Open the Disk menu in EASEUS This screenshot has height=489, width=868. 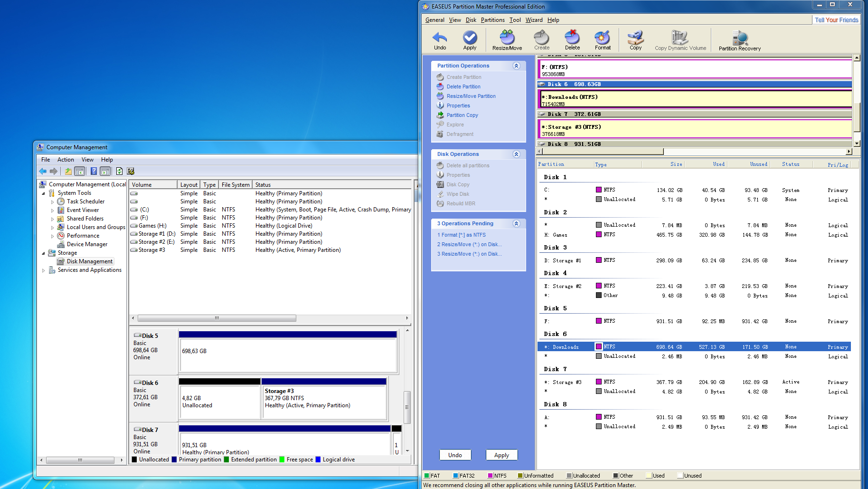[x=471, y=20]
